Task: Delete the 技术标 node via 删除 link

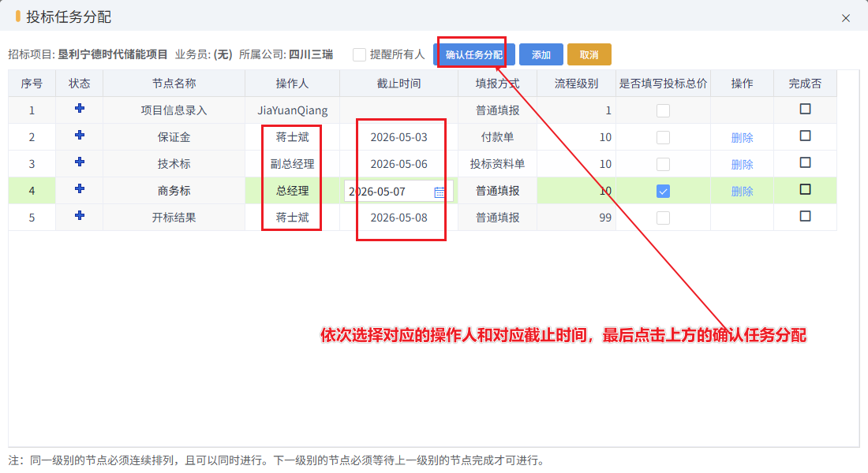Action: 742,164
